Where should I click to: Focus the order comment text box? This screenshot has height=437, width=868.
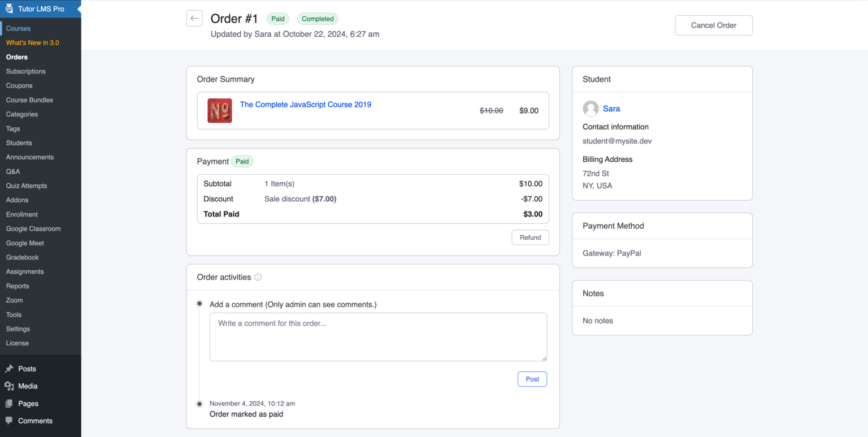pyautogui.click(x=378, y=337)
